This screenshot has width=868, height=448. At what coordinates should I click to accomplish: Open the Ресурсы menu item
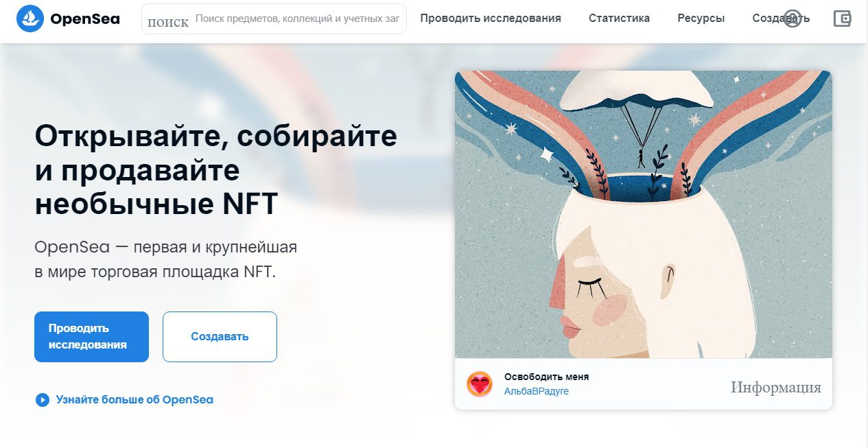(x=701, y=19)
